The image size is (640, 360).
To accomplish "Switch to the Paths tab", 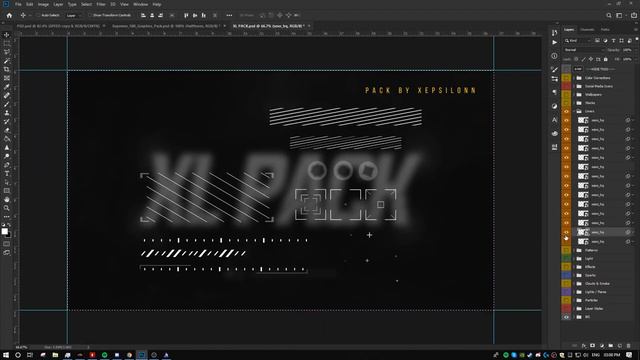I will [x=605, y=29].
